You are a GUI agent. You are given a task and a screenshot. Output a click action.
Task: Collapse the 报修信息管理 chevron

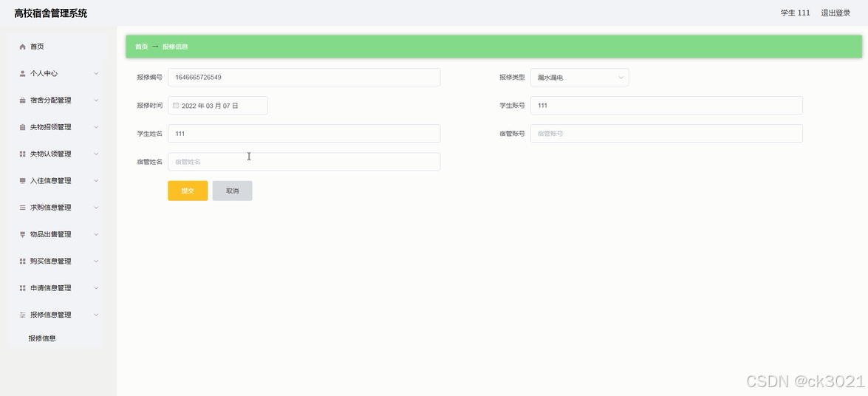point(96,315)
